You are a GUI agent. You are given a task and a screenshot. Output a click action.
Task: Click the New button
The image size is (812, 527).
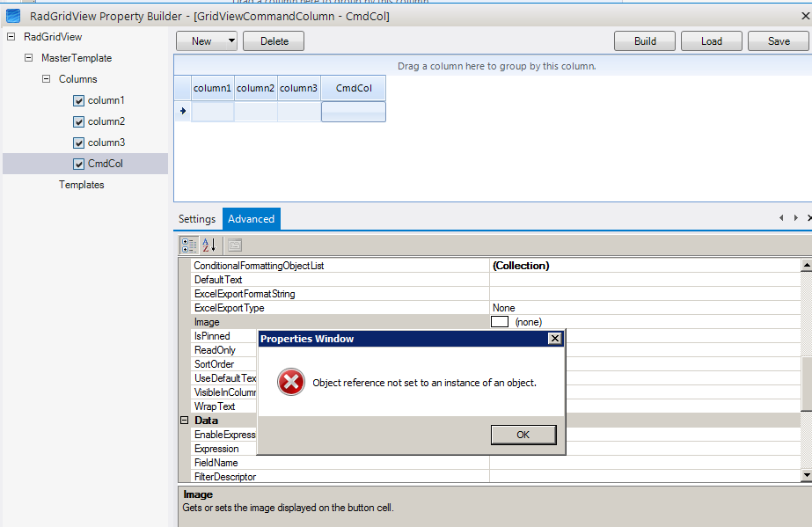(x=201, y=40)
